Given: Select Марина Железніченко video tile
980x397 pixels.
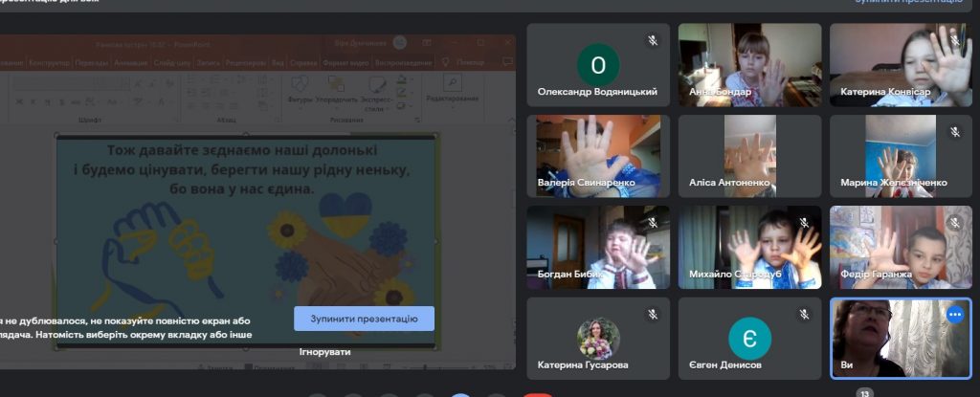Looking at the screenshot, I should pyautogui.click(x=901, y=156).
